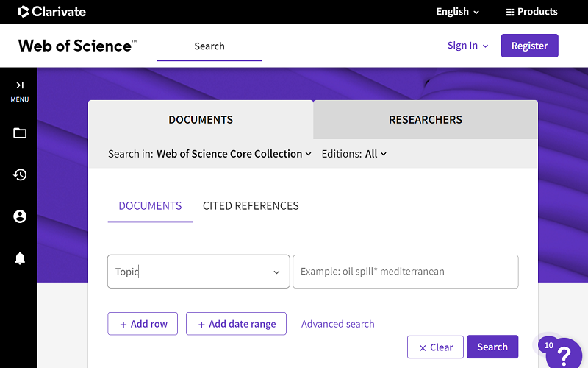Open the Products grid menu

pyautogui.click(x=531, y=12)
